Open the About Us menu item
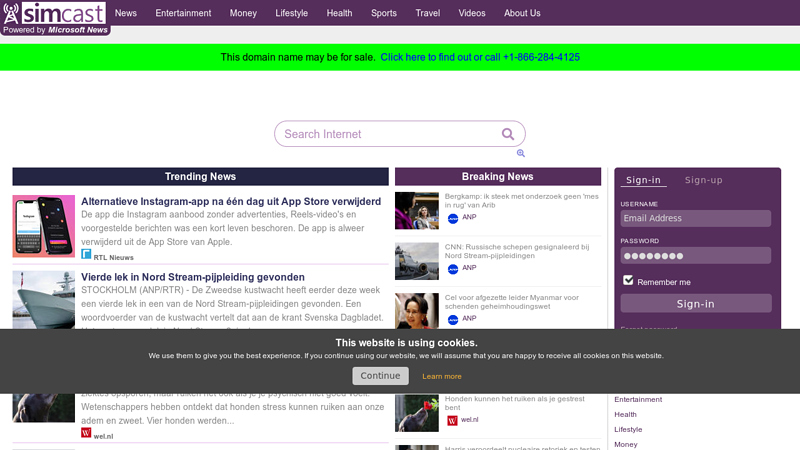 point(522,13)
